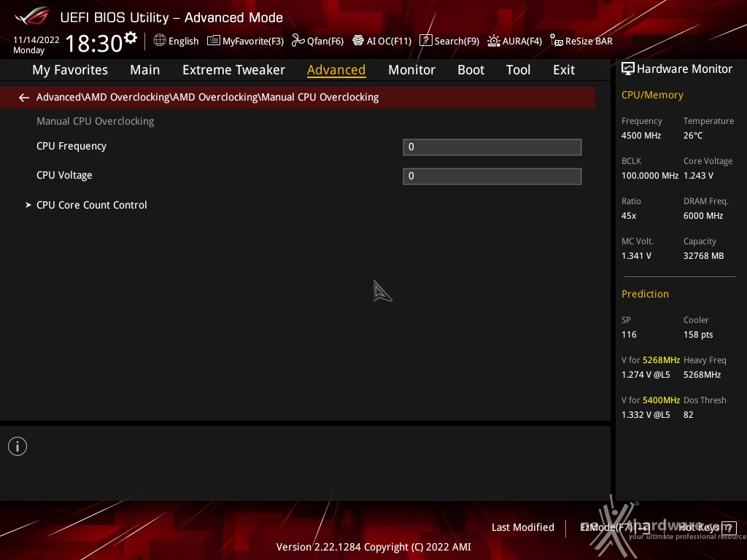Click the CPU Voltage input field
747x560 pixels.
(492, 176)
